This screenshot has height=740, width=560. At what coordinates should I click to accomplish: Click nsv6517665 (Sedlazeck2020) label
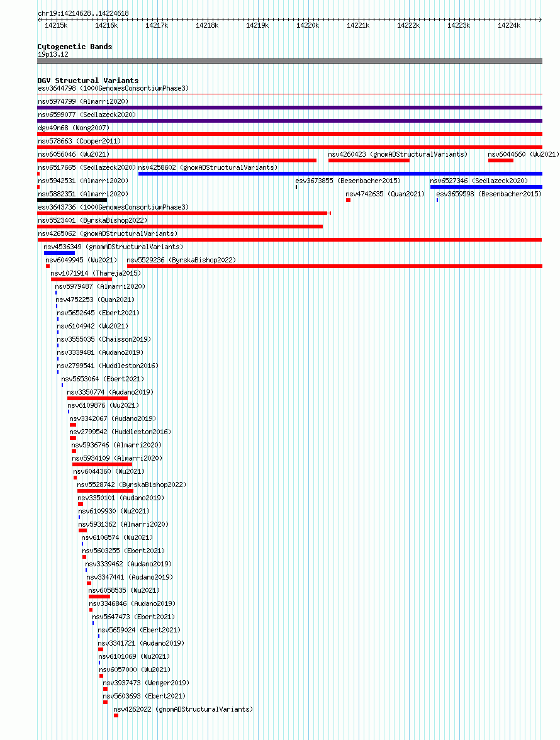87,167
